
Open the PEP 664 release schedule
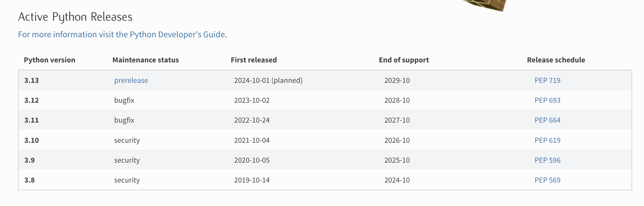click(547, 120)
